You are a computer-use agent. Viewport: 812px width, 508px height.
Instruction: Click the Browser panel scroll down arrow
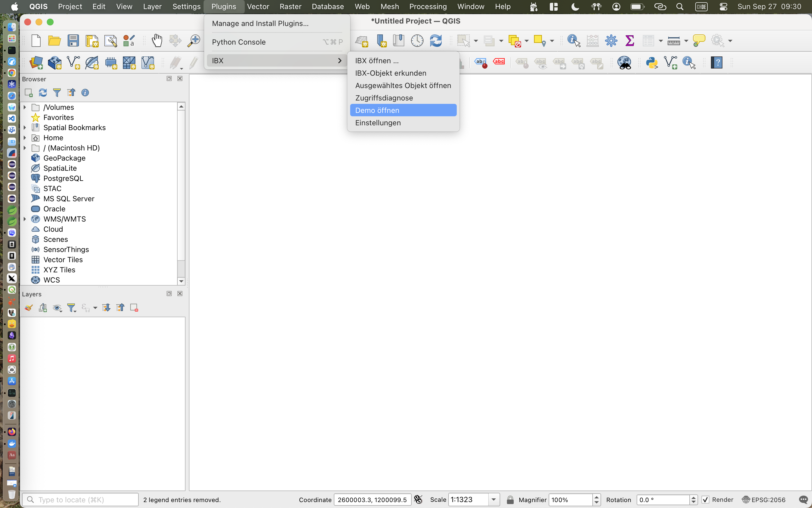[181, 281]
